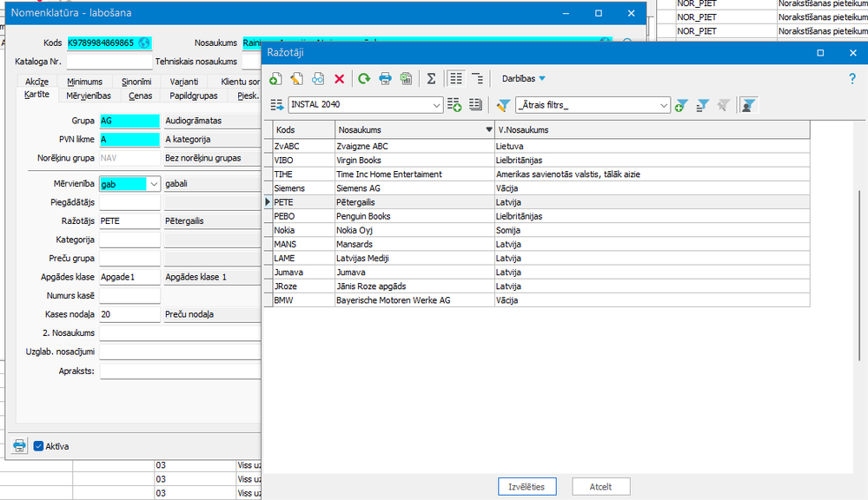
Task: Click the Kategorija input field
Action: click(x=129, y=240)
